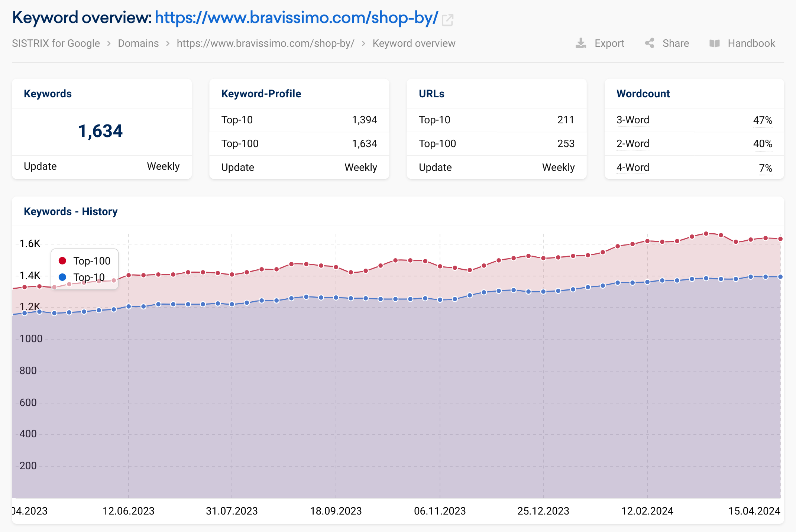Open the bravissimo.com/shop-by/ breadcrumb

pyautogui.click(x=265, y=43)
